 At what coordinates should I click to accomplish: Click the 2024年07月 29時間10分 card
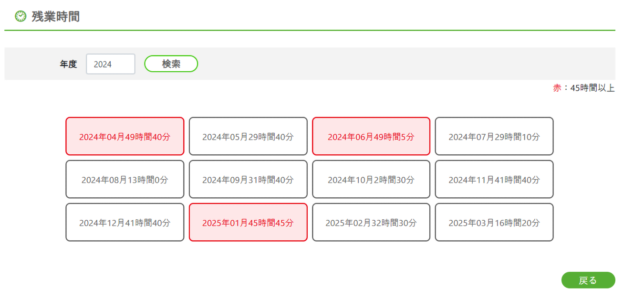coord(494,137)
